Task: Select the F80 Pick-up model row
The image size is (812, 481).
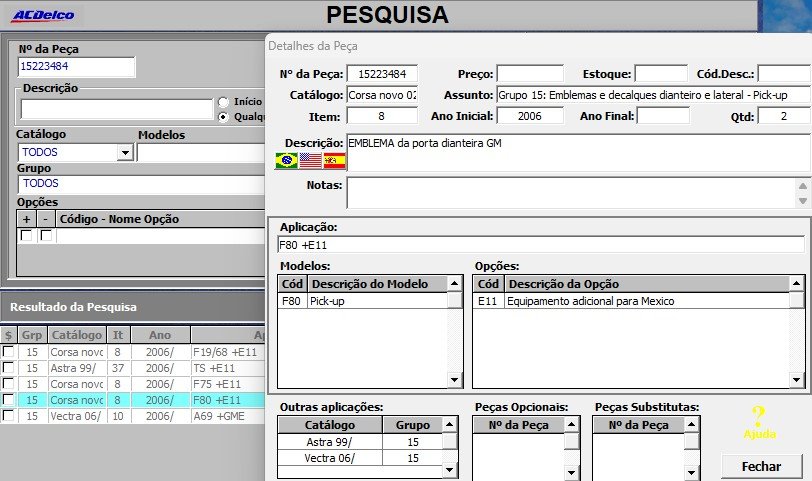Action: tap(363, 301)
